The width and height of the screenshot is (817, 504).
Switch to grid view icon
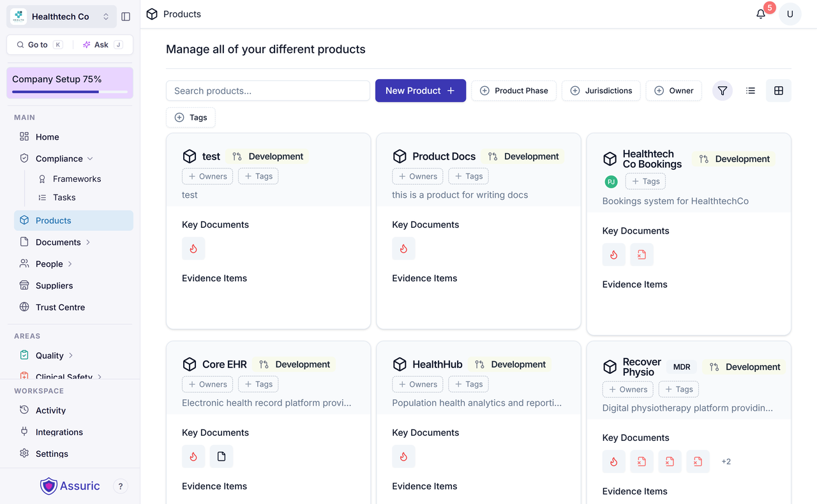click(x=779, y=91)
